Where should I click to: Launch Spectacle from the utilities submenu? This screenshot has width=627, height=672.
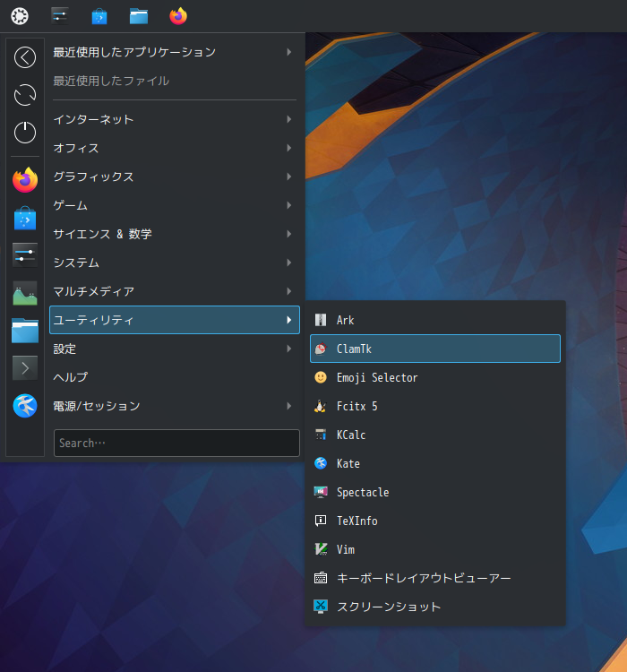point(435,492)
